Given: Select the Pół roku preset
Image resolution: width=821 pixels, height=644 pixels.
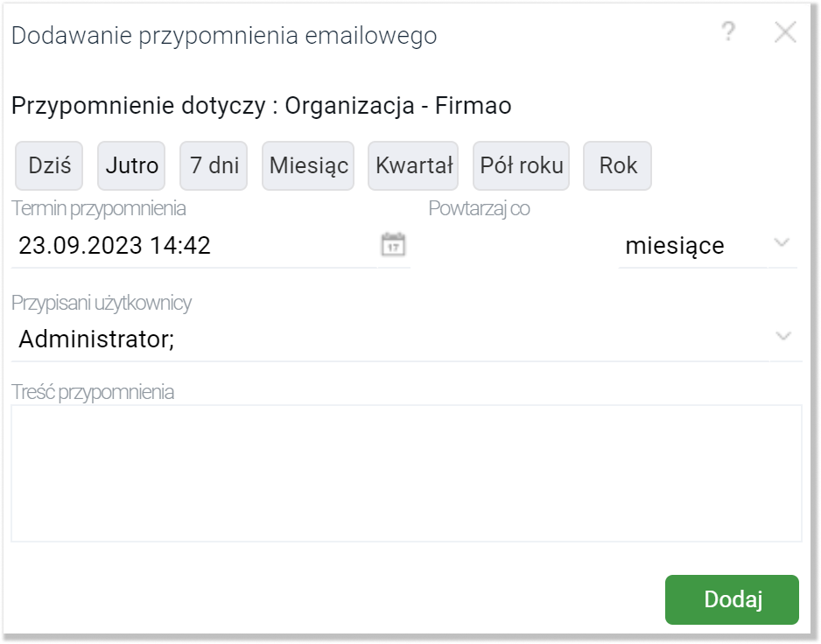Looking at the screenshot, I should [522, 165].
